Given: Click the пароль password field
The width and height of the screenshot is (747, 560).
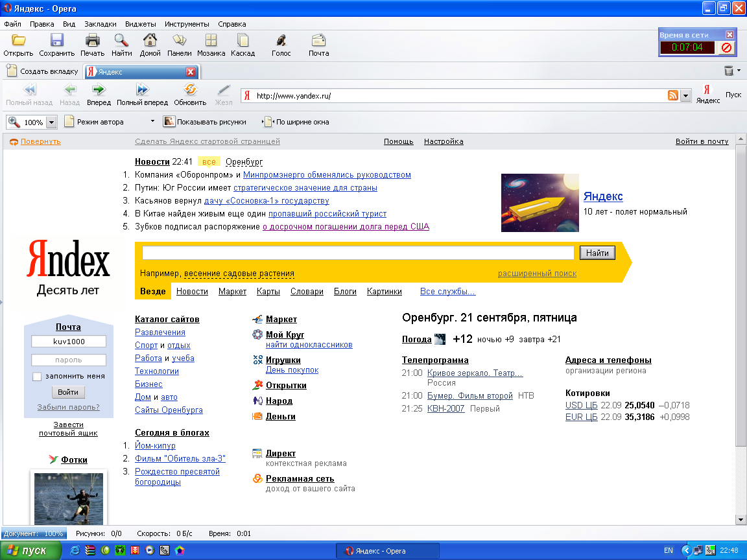Looking at the screenshot, I should (x=69, y=360).
